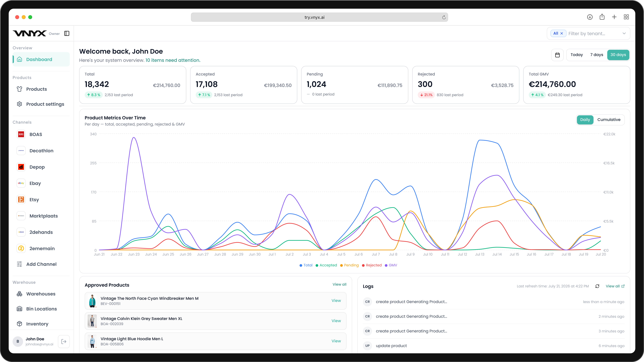Go to Warehouses in the sidebar
This screenshot has height=362, width=644.
click(x=41, y=294)
